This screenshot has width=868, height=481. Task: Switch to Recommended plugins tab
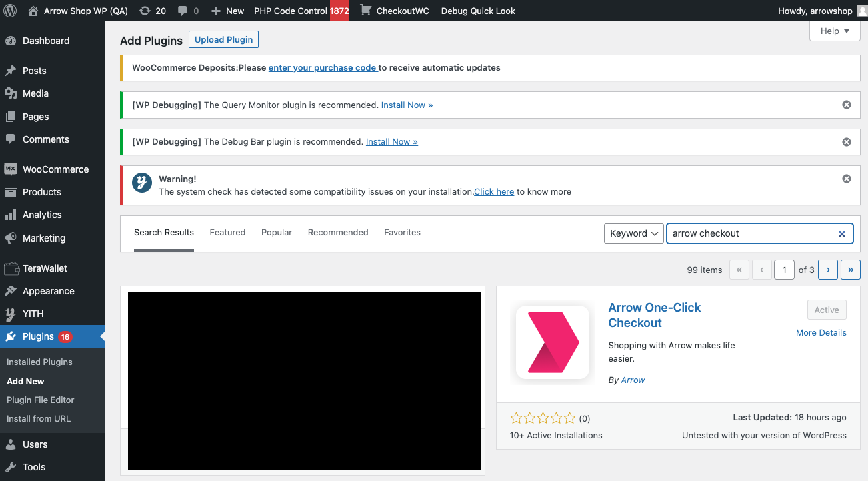coord(338,233)
